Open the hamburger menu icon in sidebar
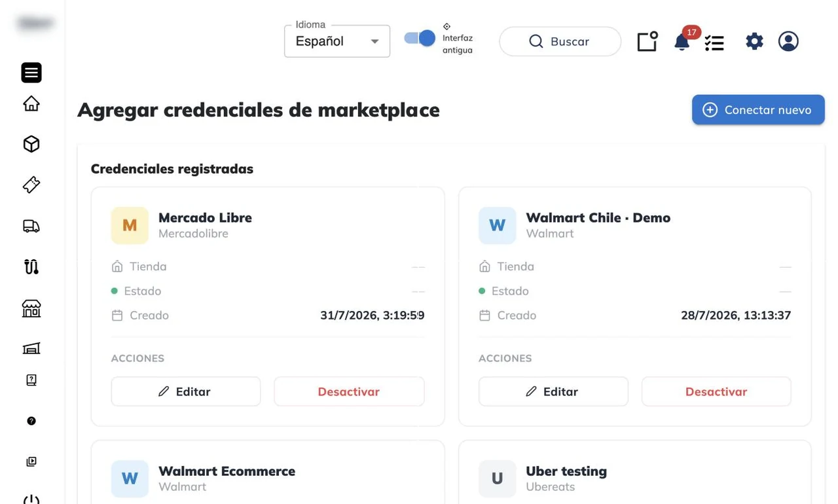Viewport: 838px width, 504px height. click(31, 73)
